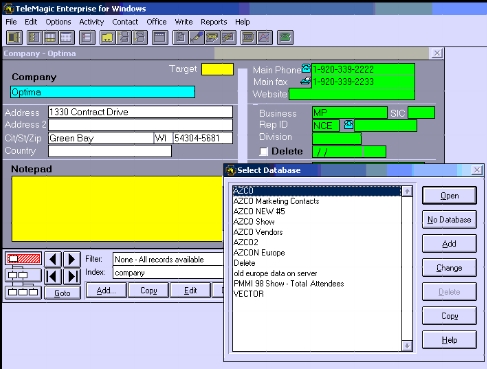Click the database list scroll up arrow
The height and width of the screenshot is (369, 487).
point(407,191)
